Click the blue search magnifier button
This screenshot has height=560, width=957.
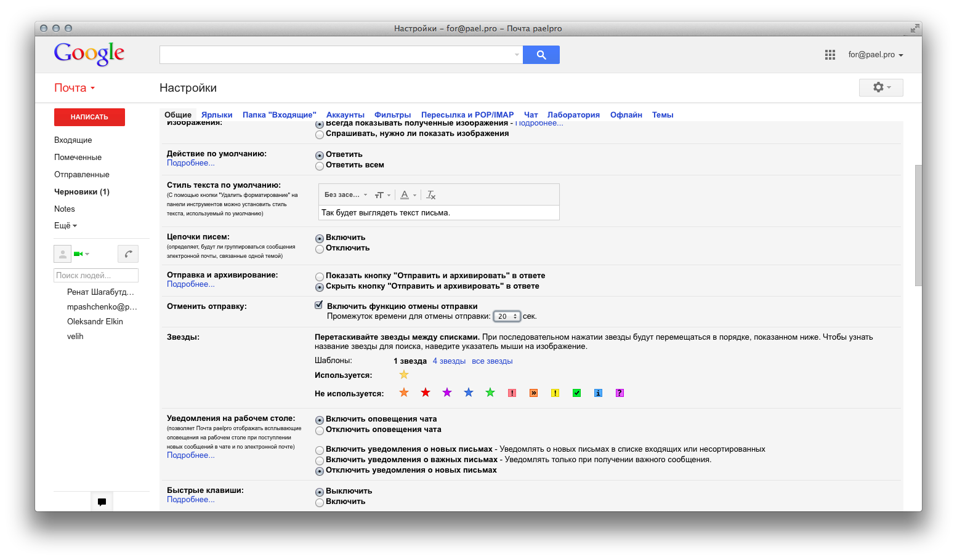pos(541,55)
